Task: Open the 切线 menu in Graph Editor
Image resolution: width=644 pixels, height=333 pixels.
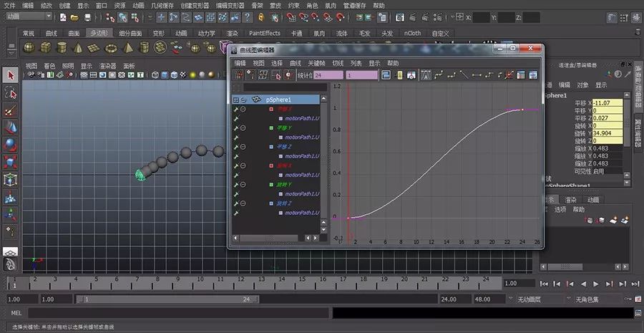Action: [x=338, y=63]
